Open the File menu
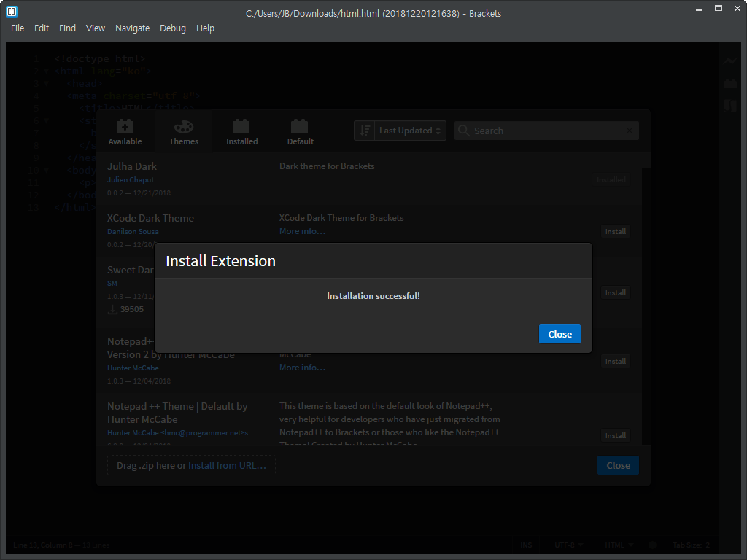The image size is (747, 560). pyautogui.click(x=18, y=28)
